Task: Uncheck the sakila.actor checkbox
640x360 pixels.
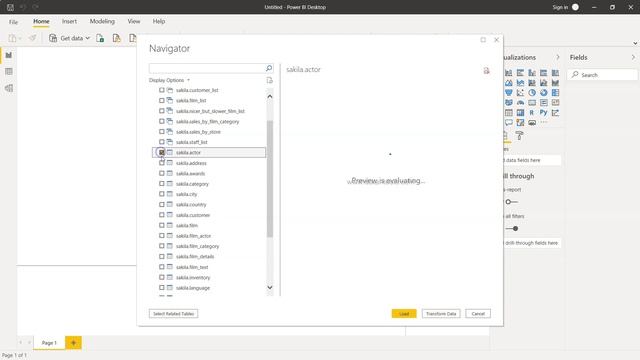Action: [x=162, y=152]
